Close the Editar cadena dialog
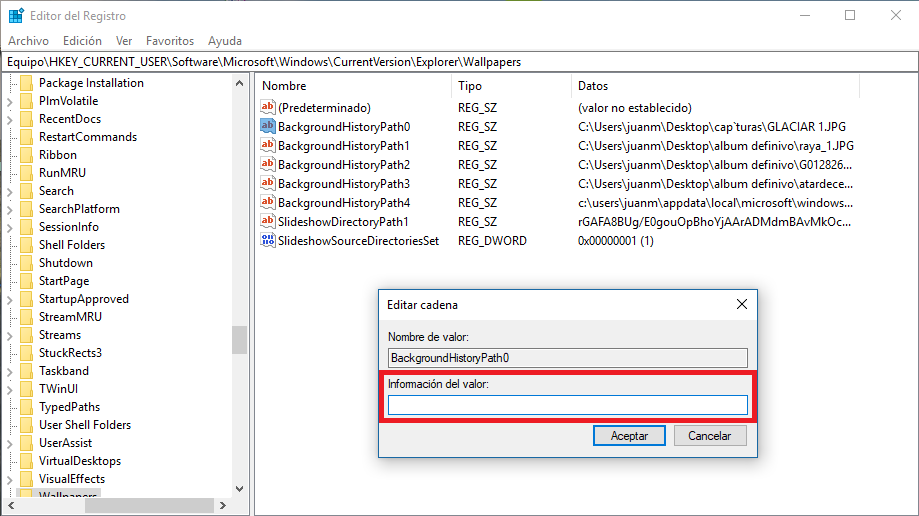This screenshot has height=516, width=919. (x=741, y=304)
